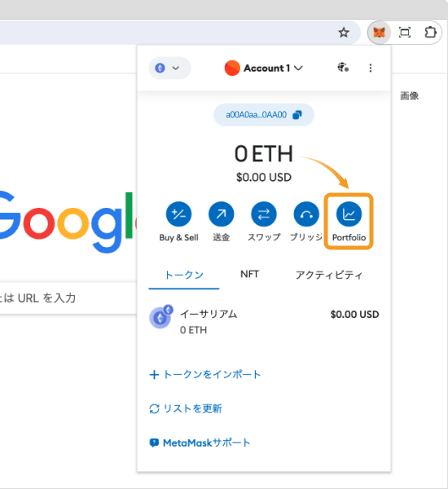
Task: Click the 0 ETH balance text
Action: tap(264, 154)
